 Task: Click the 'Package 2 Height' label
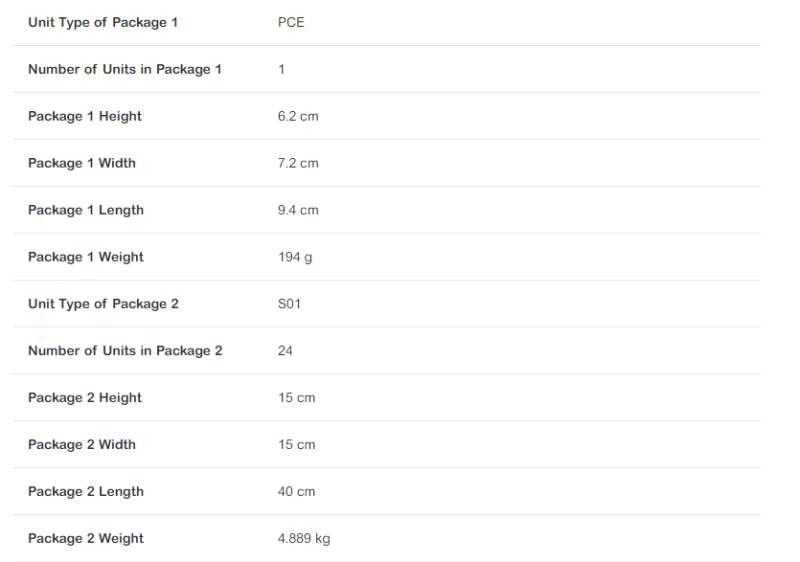[x=85, y=398]
